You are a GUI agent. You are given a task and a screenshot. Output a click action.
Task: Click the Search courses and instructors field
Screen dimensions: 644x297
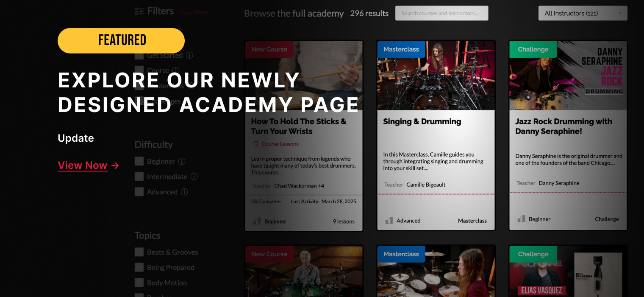pyautogui.click(x=441, y=13)
